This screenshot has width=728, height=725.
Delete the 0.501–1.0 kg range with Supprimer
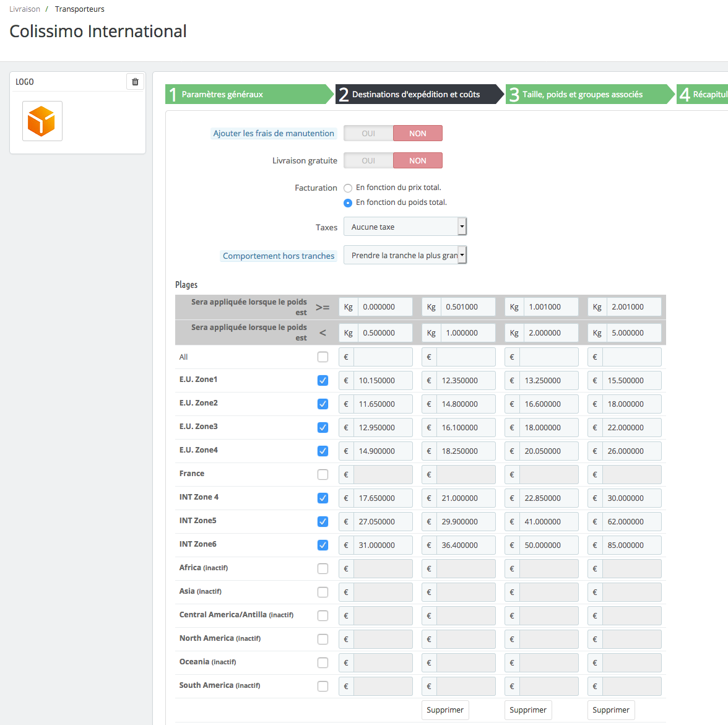tap(445, 710)
